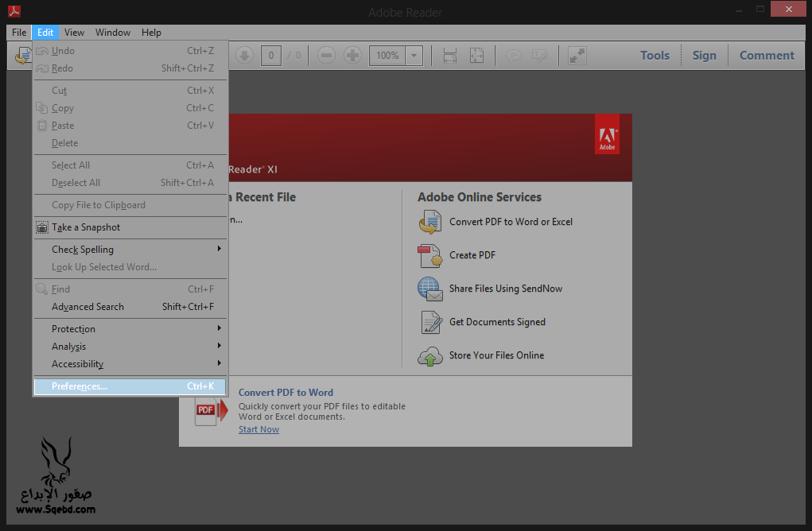Click the zoom out minus icon
Screen dimensions: 812x531
[x=326, y=56]
